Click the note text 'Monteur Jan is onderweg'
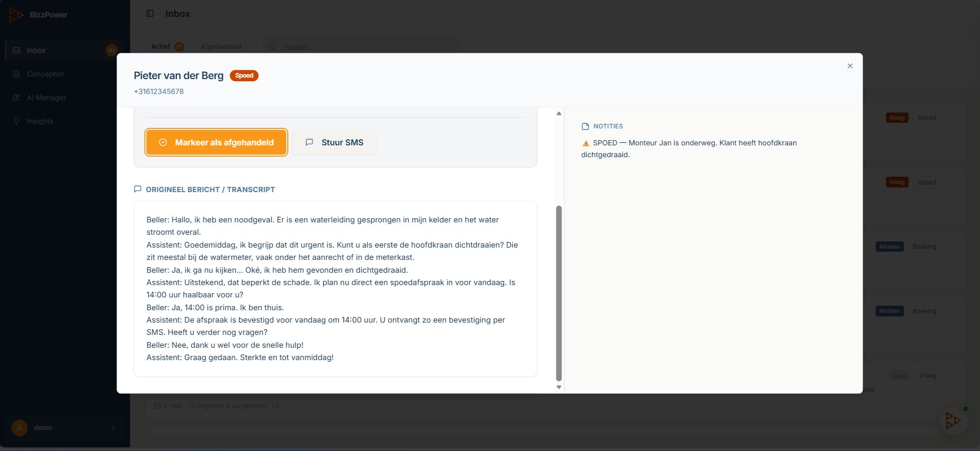 coord(673,143)
